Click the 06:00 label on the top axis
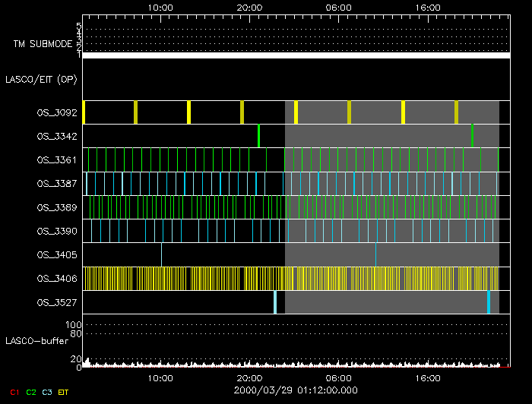Viewport: 532px width, 404px height. tap(339, 7)
